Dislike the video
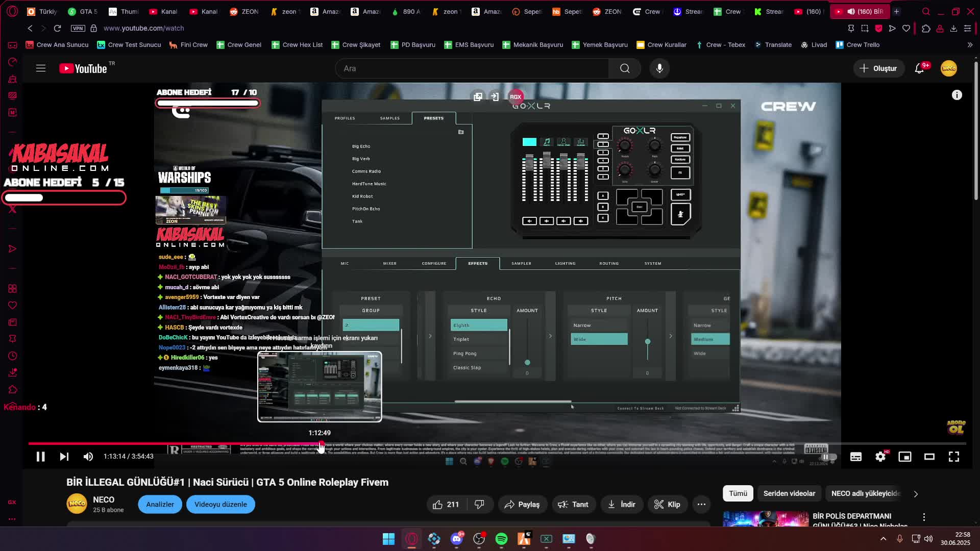The height and width of the screenshot is (551, 980). (x=479, y=505)
